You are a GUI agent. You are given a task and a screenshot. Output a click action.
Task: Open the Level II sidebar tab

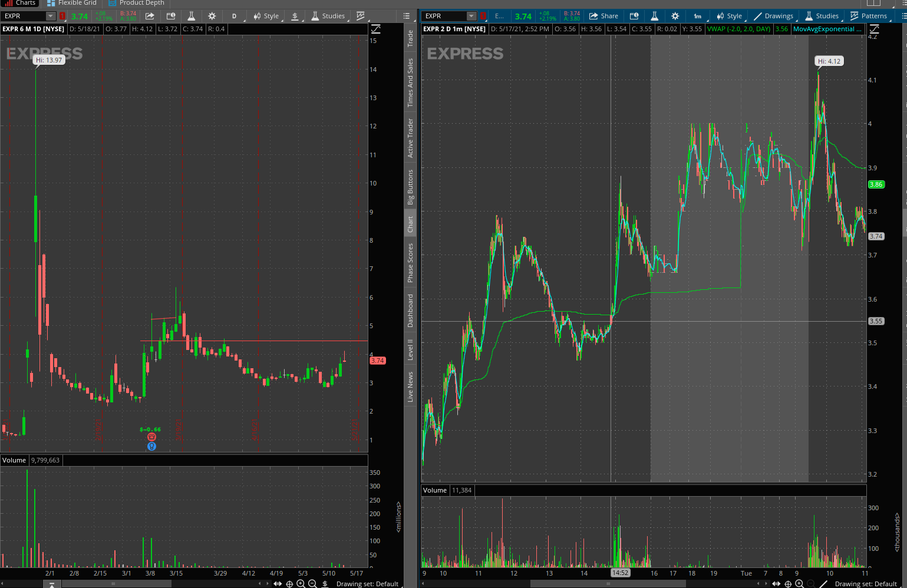click(410, 349)
